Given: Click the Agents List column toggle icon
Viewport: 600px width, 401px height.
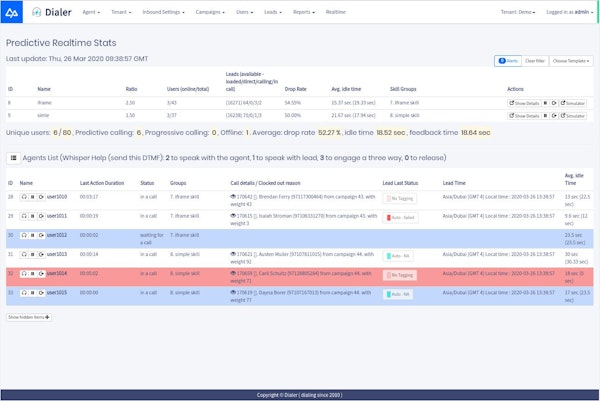Looking at the screenshot, I should (13, 158).
